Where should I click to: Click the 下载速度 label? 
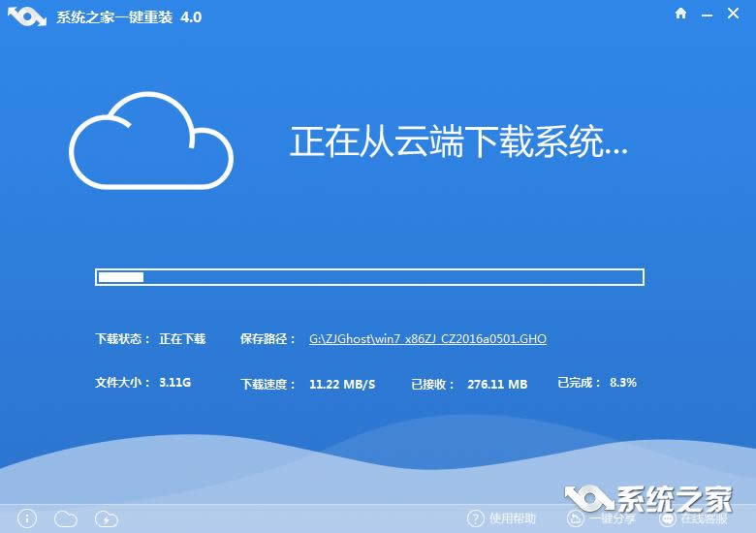point(268,384)
